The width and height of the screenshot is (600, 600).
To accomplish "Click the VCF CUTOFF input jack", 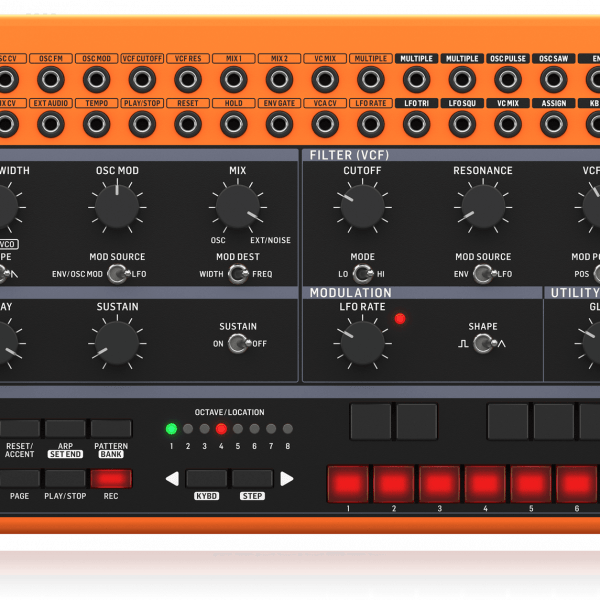I will (x=142, y=79).
